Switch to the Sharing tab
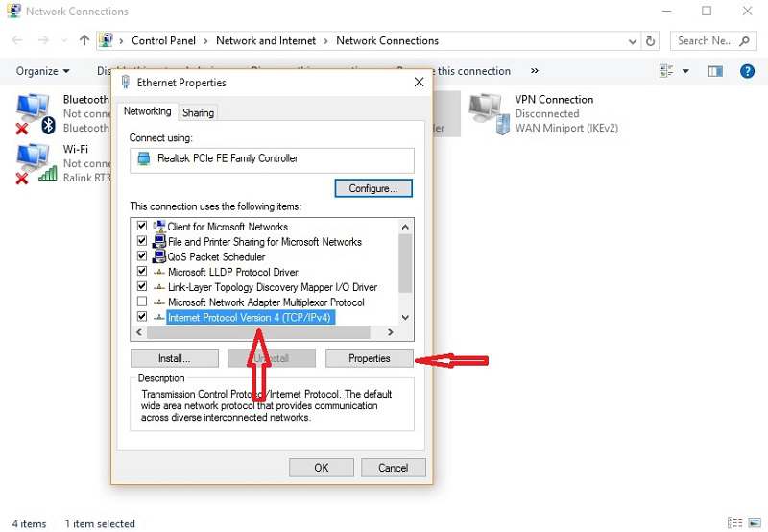Screen dimensions: 768x532 199,112
